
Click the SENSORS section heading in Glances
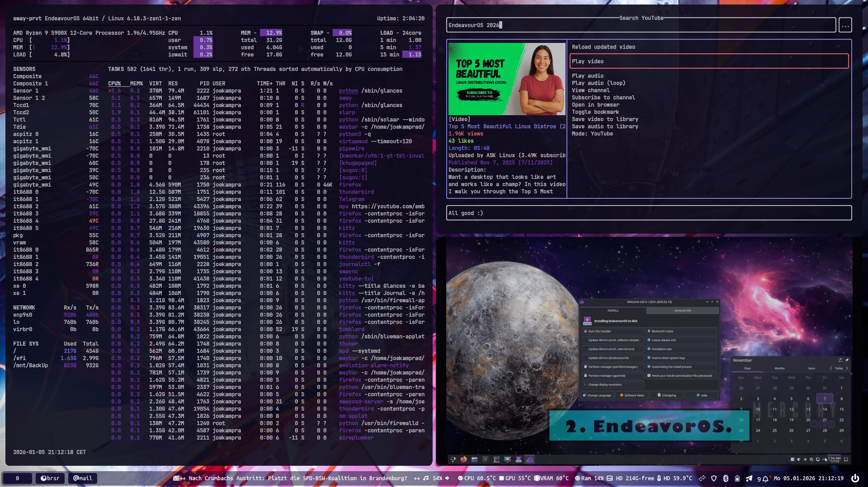coord(24,69)
